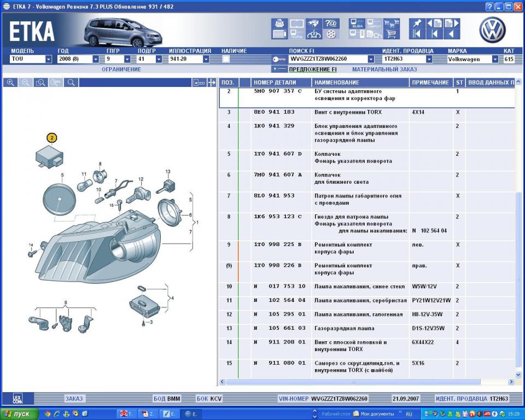The height and width of the screenshot is (420, 525).
Task: Switch to the МАТЕРИАЛЬНЫЙ ЗАКАЗ tab
Action: [x=384, y=69]
